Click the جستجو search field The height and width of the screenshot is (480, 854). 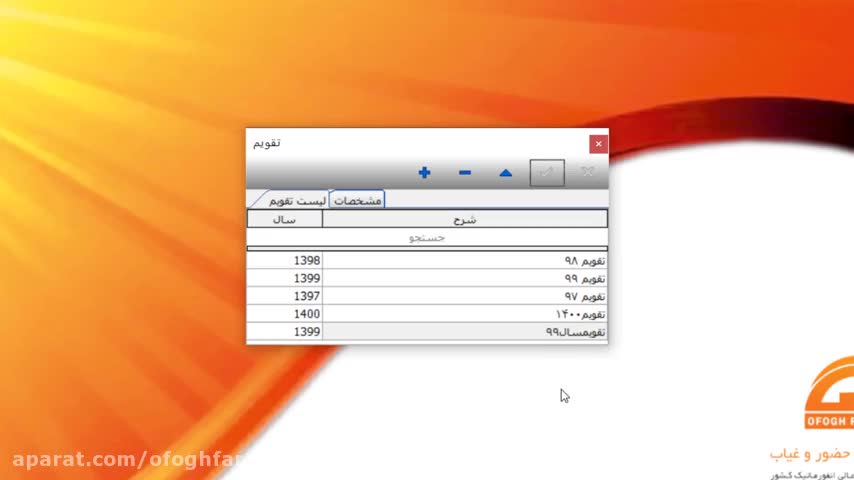(427, 238)
